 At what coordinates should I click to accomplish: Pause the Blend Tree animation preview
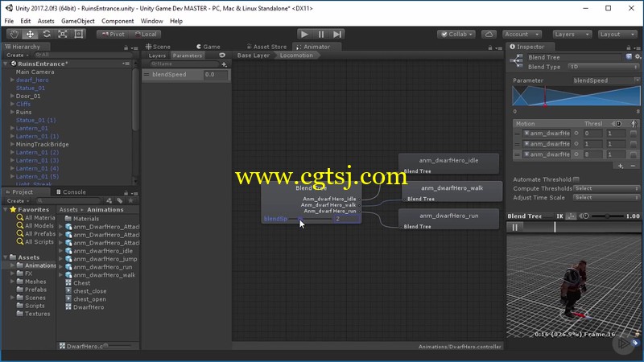click(x=514, y=228)
